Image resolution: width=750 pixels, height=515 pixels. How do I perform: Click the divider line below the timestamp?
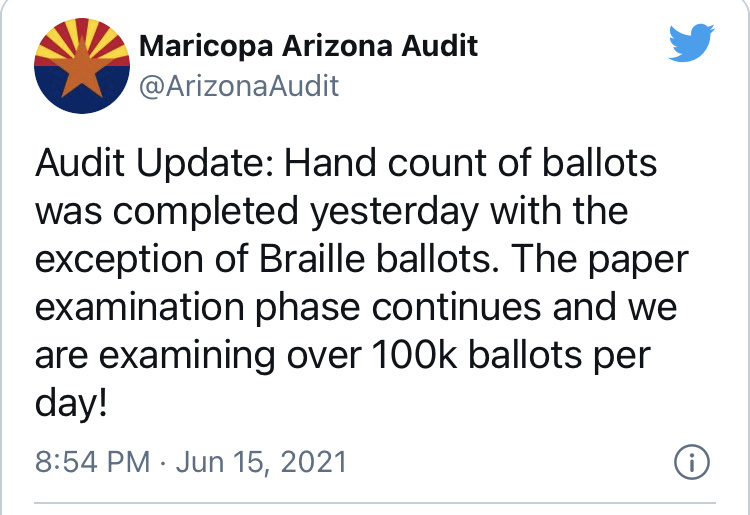click(375, 503)
